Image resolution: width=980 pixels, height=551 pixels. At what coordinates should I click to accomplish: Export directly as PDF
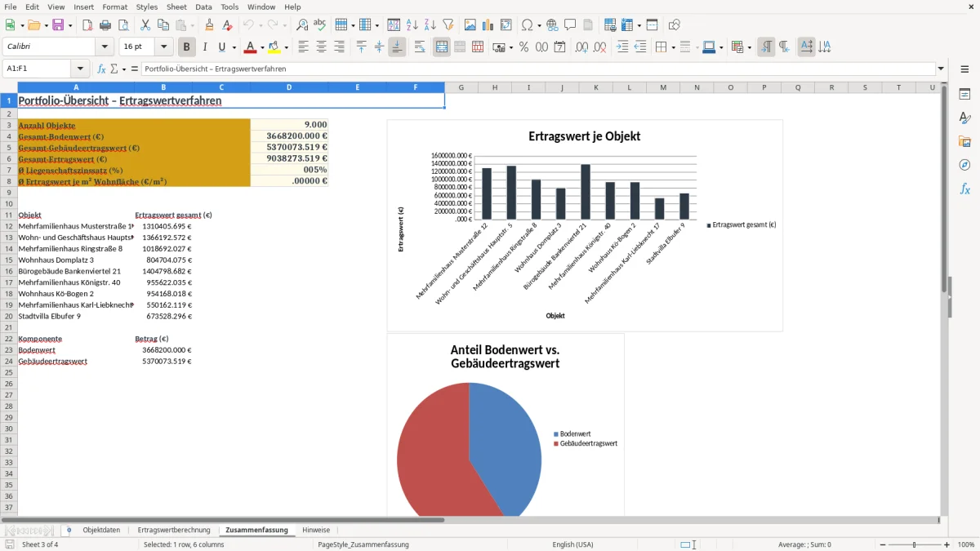click(x=87, y=25)
